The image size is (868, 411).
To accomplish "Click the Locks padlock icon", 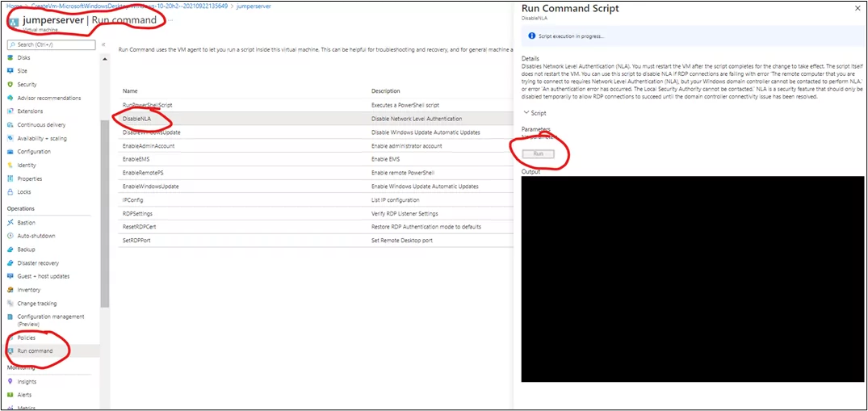I will coord(10,192).
